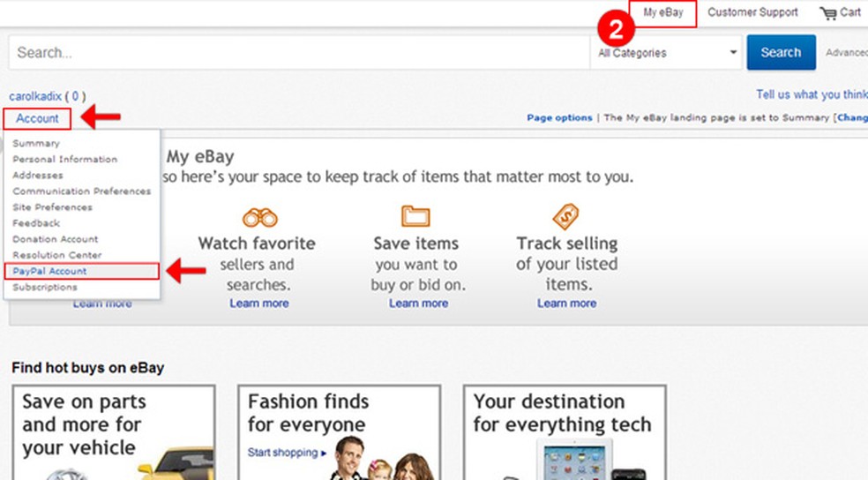868x480 pixels.
Task: Click inside the search text field
Action: [x=298, y=53]
